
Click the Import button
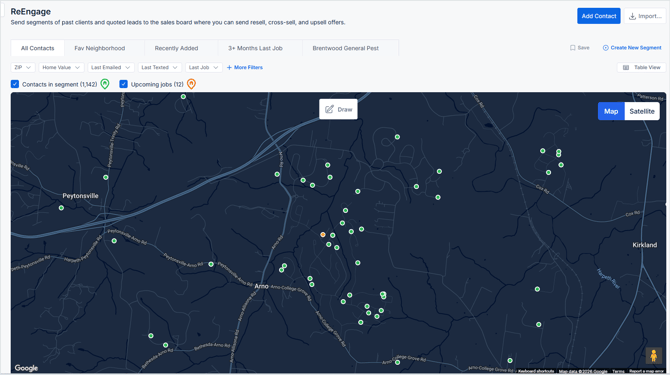tap(645, 16)
